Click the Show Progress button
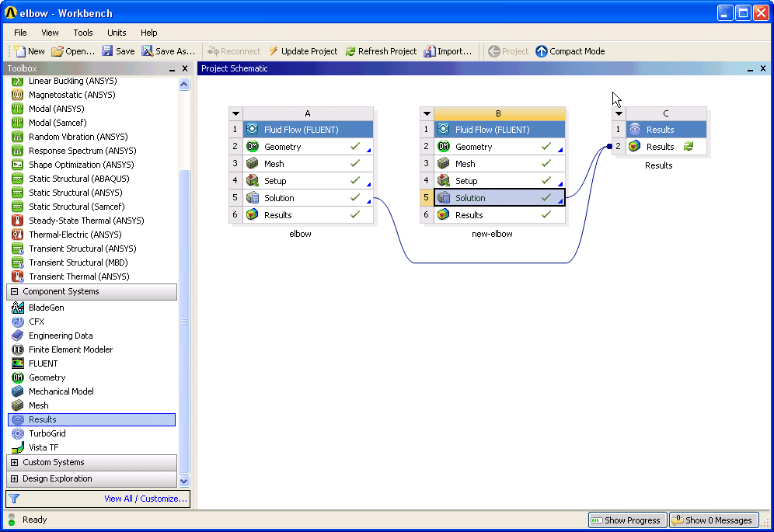Image resolution: width=774 pixels, height=532 pixels. [627, 520]
